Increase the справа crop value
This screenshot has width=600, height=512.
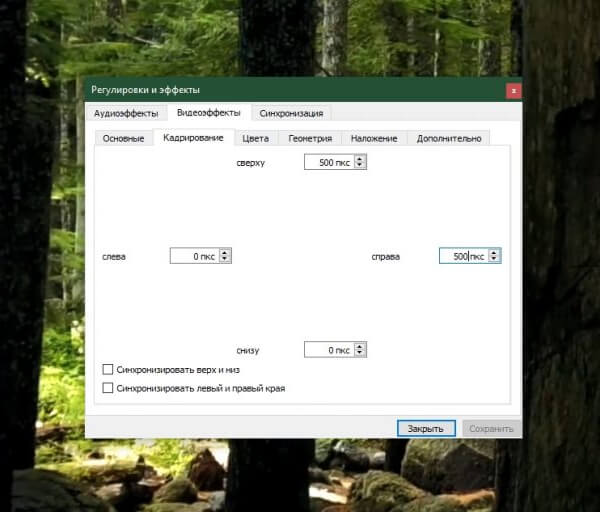[494, 253]
